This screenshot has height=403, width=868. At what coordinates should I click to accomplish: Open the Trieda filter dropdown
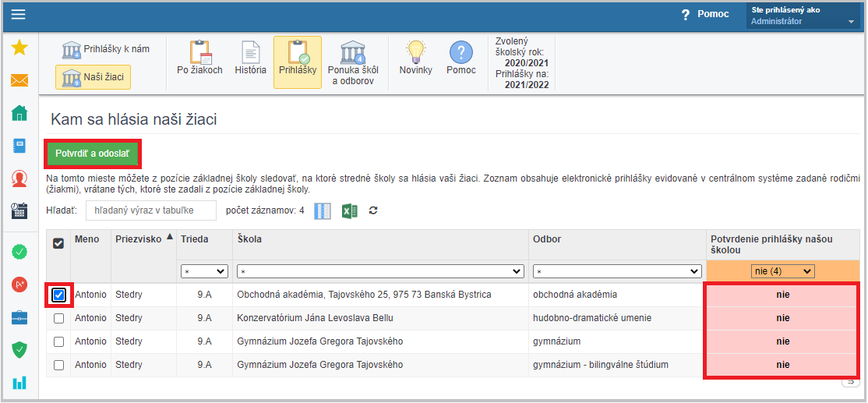click(x=204, y=271)
